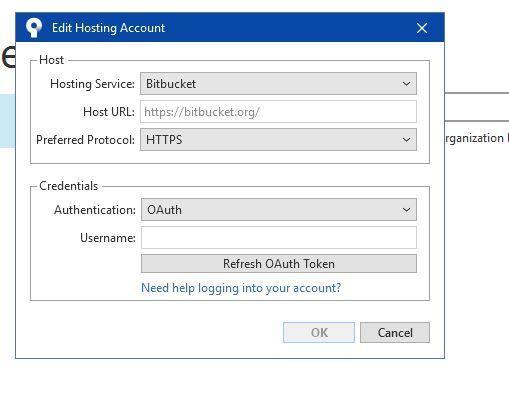The width and height of the screenshot is (509, 406).
Task: Open the Preferred Protocol dropdown showing HTTPS
Action: pos(278,140)
